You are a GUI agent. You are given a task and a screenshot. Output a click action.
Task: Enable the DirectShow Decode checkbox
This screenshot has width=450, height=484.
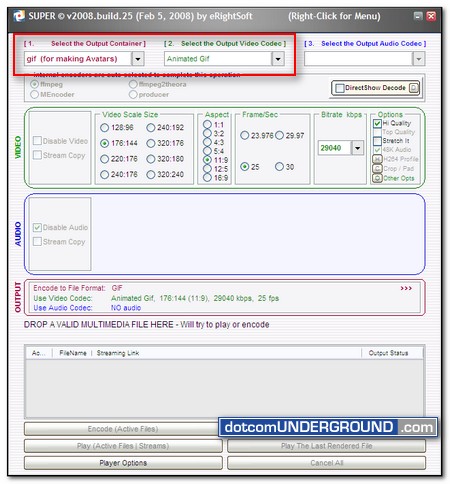[x=340, y=88]
